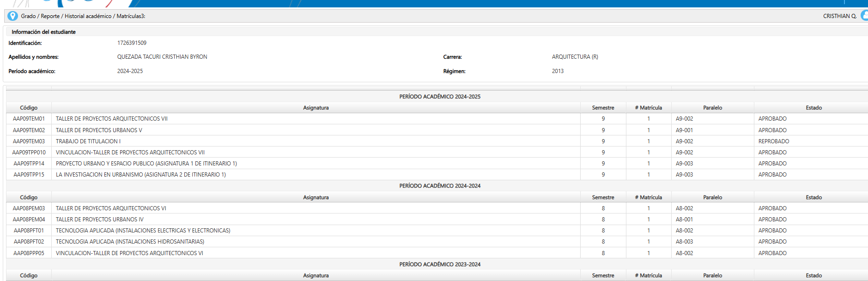868x281 pixels.
Task: Click the PERÍODO ACADÉMICO 2023-2024 table heading
Action: (x=440, y=264)
